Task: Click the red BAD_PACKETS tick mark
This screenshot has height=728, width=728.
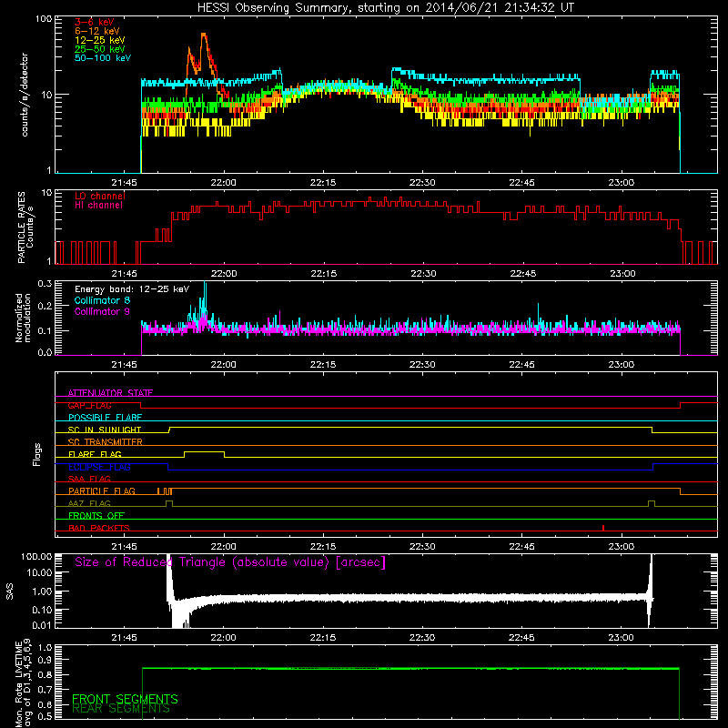Action: click(x=603, y=528)
